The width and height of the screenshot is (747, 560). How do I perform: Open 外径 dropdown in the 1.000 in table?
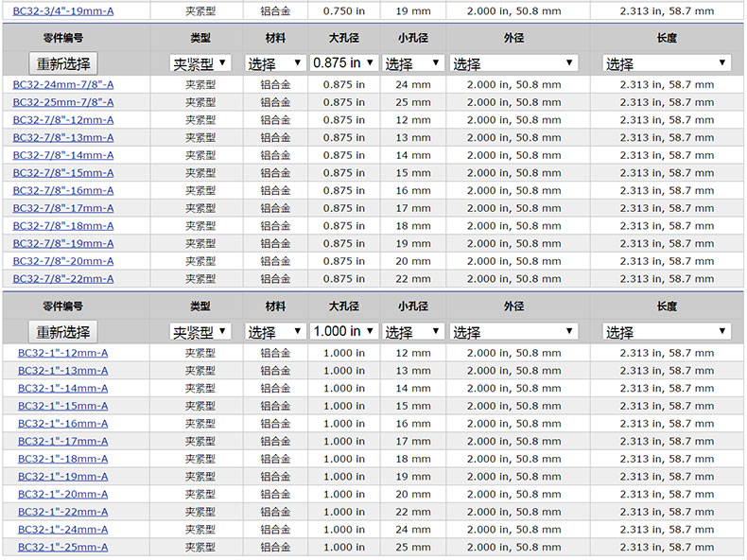point(513,332)
